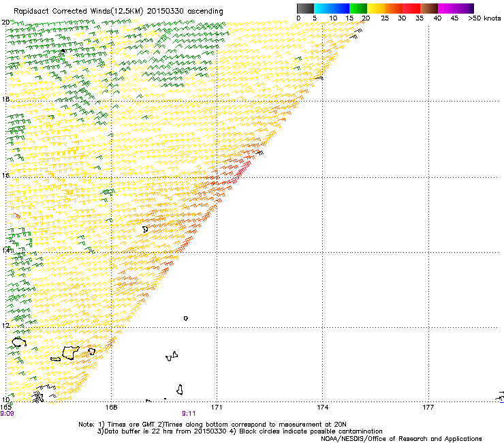Click the longitude label '171' on bottom axis
This screenshot has width=504, height=443.
pos(217,408)
